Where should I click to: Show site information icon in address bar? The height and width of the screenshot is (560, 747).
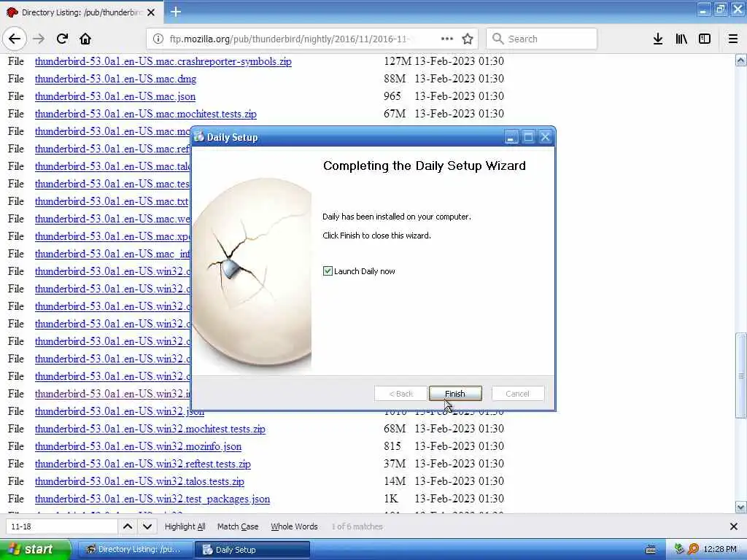pyautogui.click(x=158, y=39)
